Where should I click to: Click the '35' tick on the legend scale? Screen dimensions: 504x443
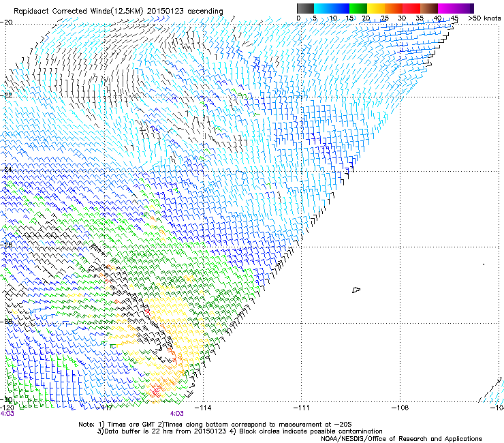pyautogui.click(x=420, y=18)
